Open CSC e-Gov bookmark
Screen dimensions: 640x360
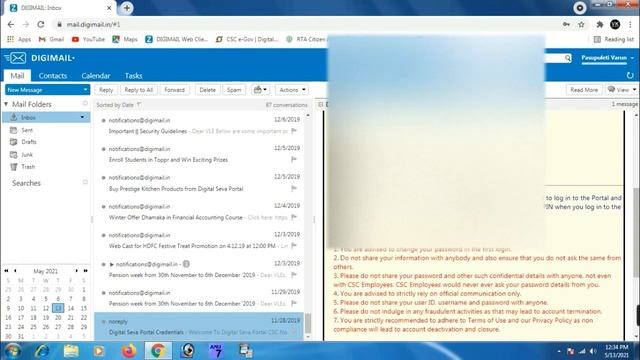pos(247,39)
